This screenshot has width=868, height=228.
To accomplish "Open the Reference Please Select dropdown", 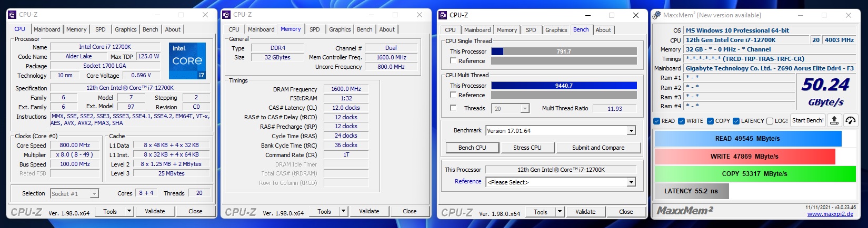I will pyautogui.click(x=631, y=182).
